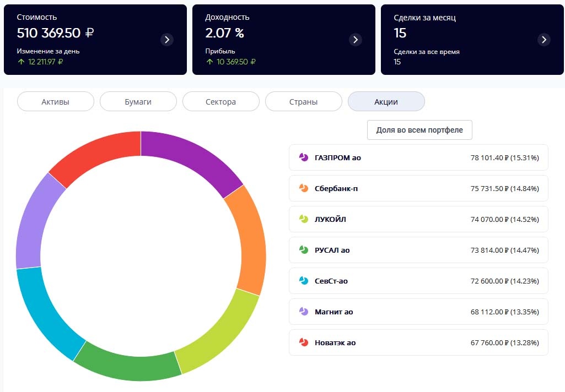
Task: Switch to the Сектора tab
Action: point(221,101)
